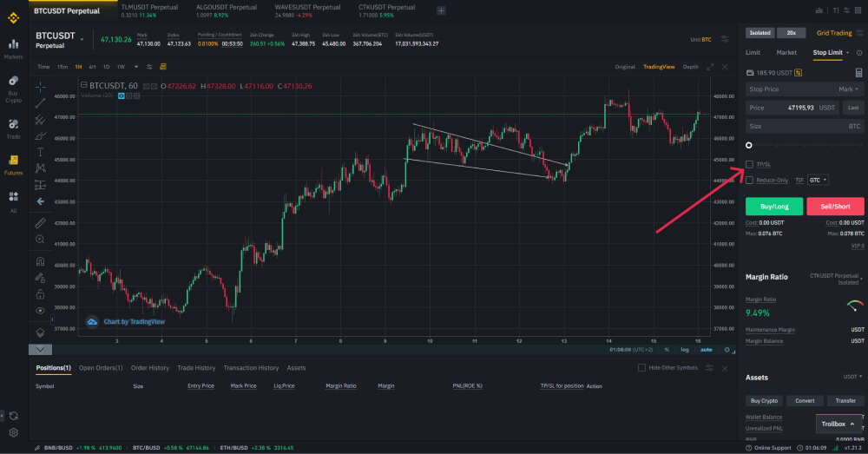The width and height of the screenshot is (868, 454).
Task: Open GTC time-in-force dropdown
Action: click(x=818, y=180)
